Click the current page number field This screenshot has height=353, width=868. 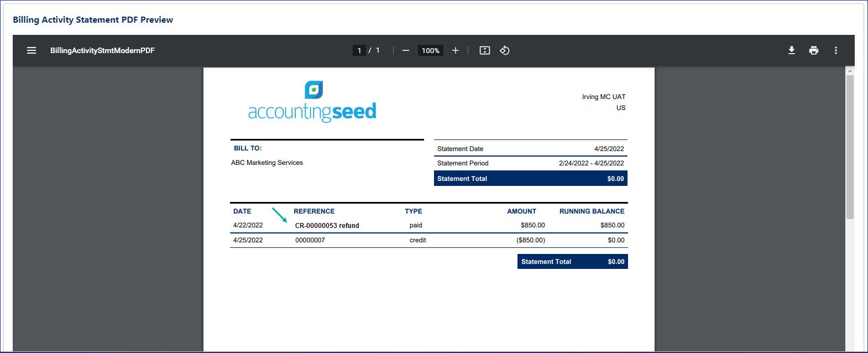pos(359,50)
